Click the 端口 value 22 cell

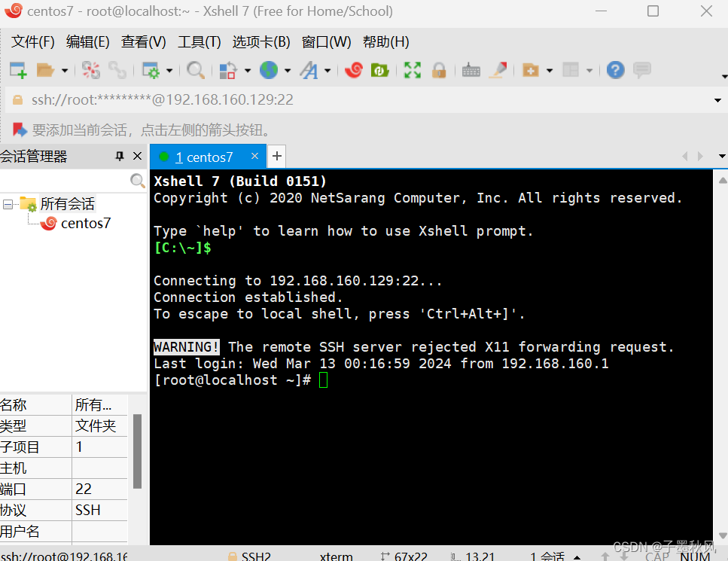click(x=100, y=489)
